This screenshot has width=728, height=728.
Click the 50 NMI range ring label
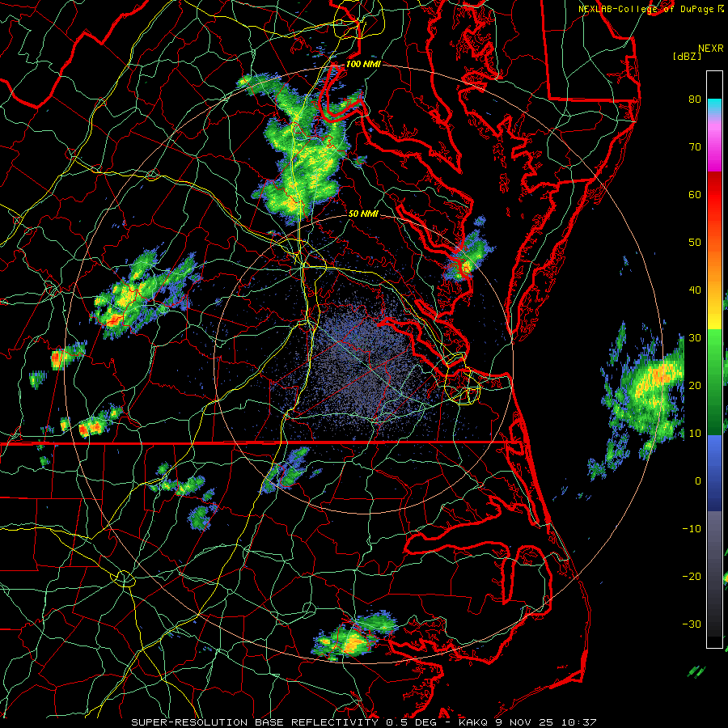(x=363, y=214)
